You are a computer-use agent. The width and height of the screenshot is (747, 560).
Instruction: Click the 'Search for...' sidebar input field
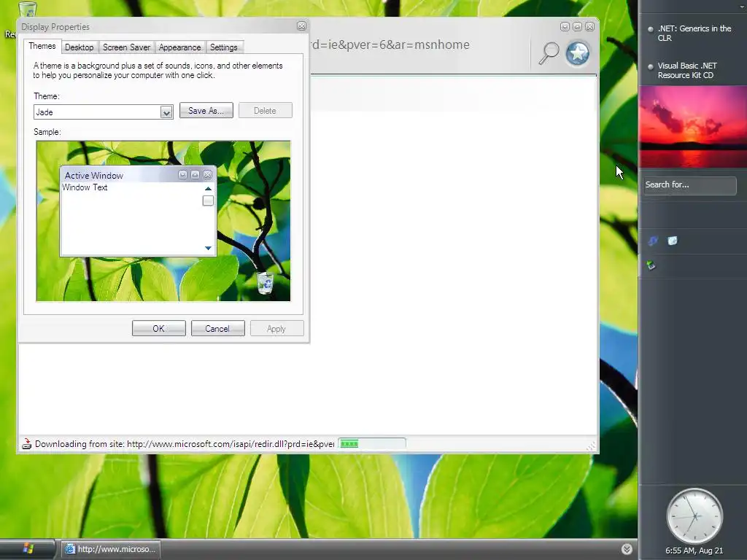pos(689,185)
